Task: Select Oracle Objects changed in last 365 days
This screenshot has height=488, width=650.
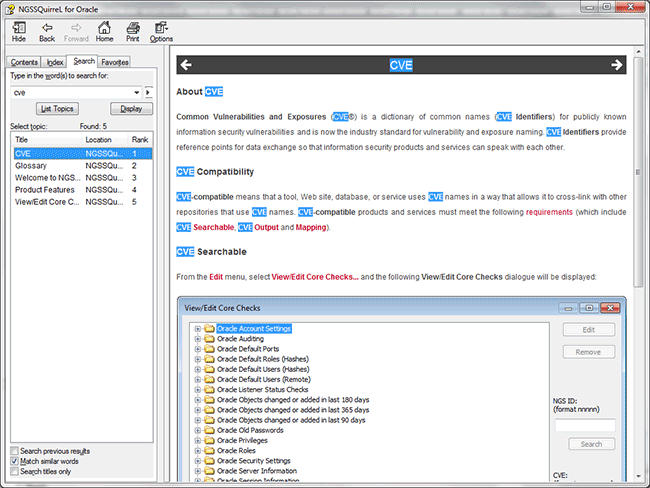Action: [x=293, y=410]
